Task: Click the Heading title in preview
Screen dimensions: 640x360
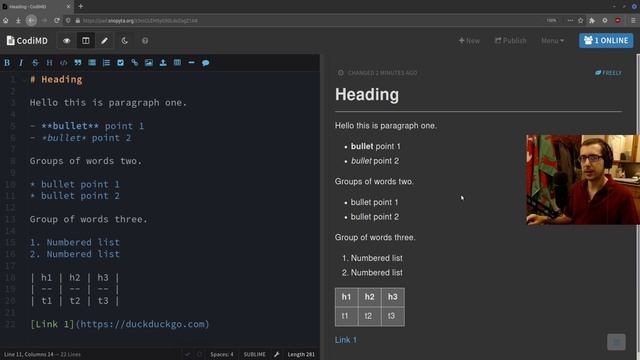Action: click(367, 95)
